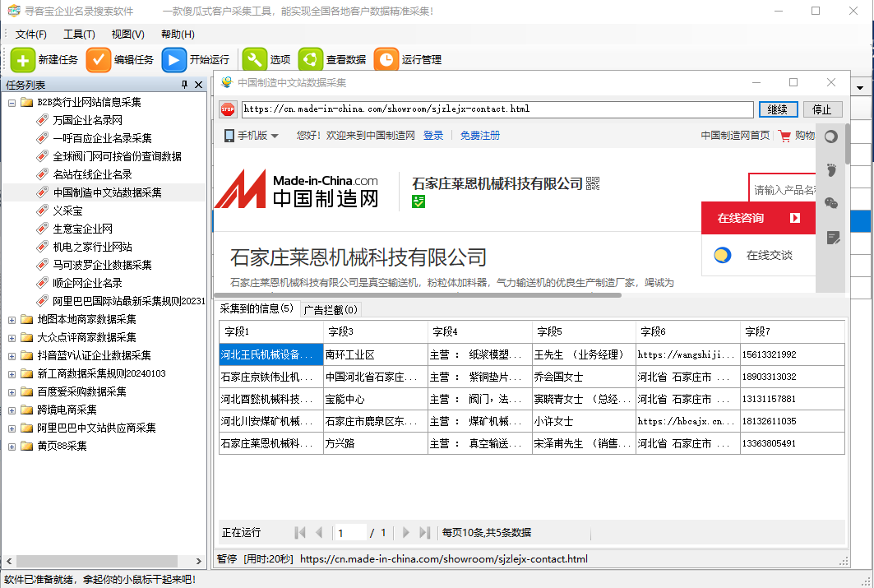Expand the 新工商数据采集规则20240103 folder
Image resolution: width=874 pixels, height=588 pixels.
pos(12,374)
